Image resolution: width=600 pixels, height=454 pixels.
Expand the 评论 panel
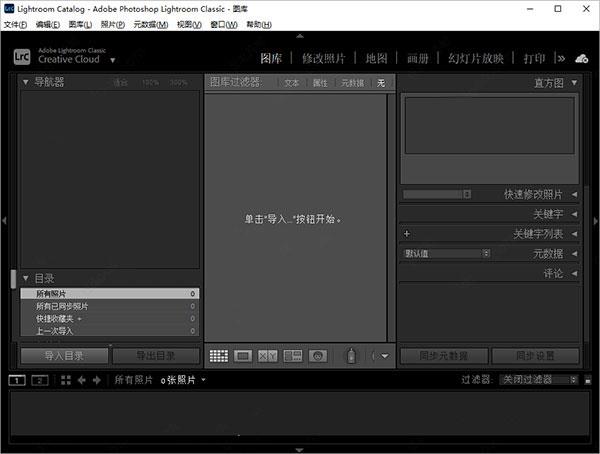click(574, 273)
